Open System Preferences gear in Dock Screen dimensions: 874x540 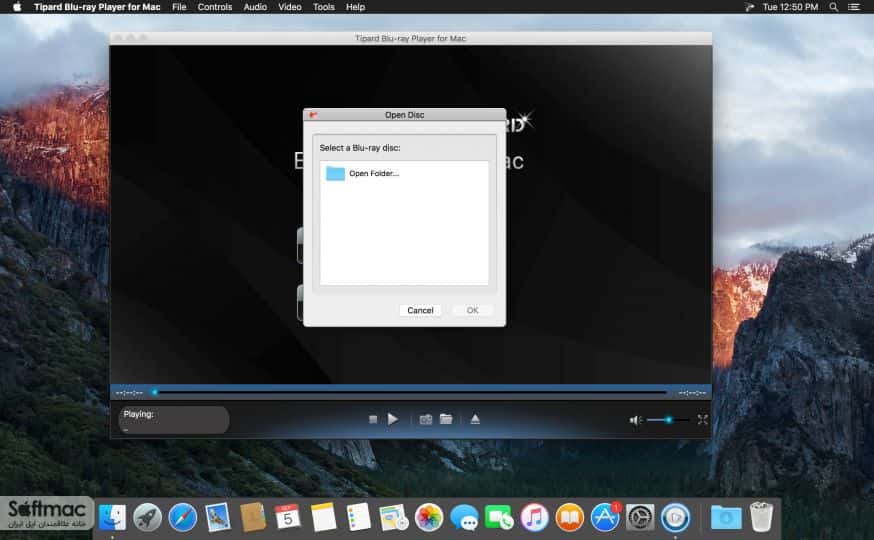(x=640, y=518)
